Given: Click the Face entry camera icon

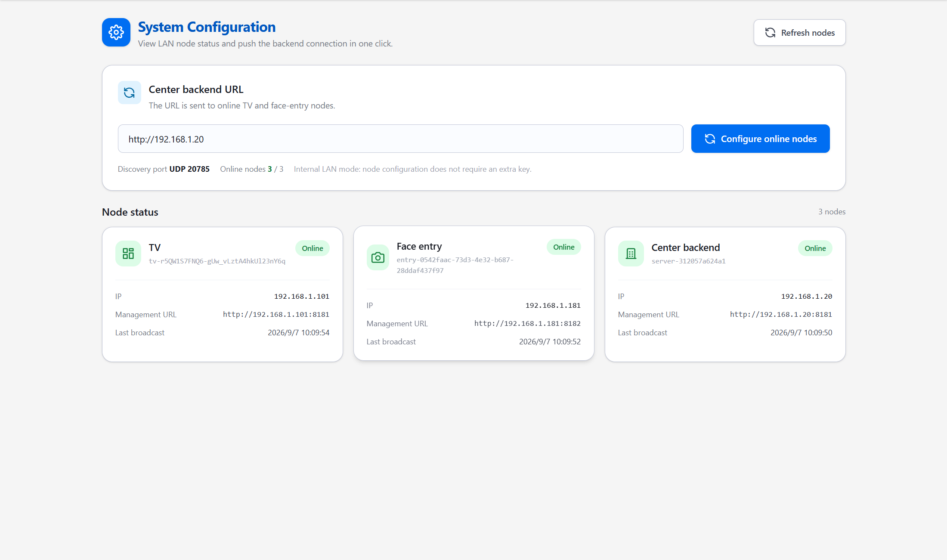Looking at the screenshot, I should pyautogui.click(x=378, y=257).
